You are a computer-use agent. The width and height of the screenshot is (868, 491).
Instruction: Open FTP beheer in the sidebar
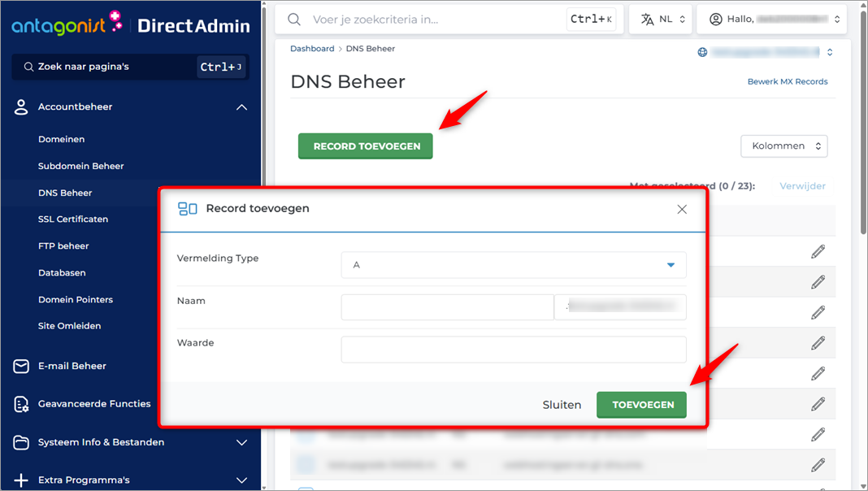point(63,245)
